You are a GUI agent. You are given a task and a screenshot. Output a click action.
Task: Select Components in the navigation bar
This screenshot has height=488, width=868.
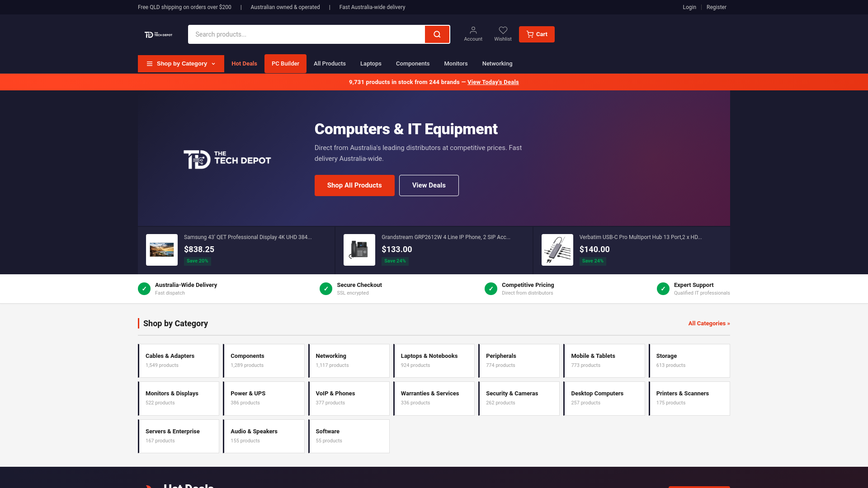click(413, 64)
